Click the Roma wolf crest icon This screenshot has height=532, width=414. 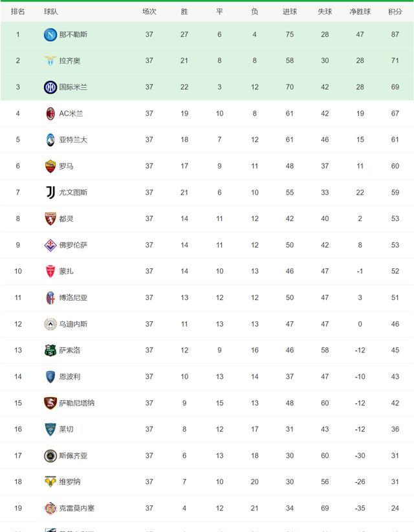pos(50,166)
